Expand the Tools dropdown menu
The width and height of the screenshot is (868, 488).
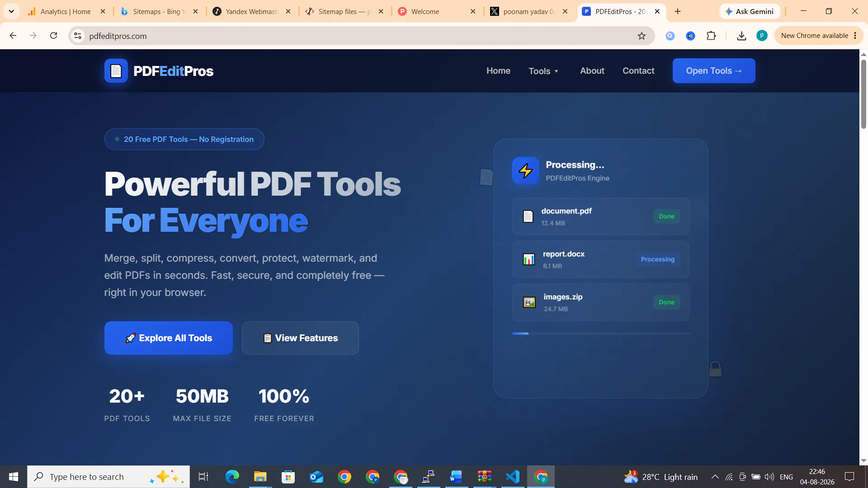point(543,71)
